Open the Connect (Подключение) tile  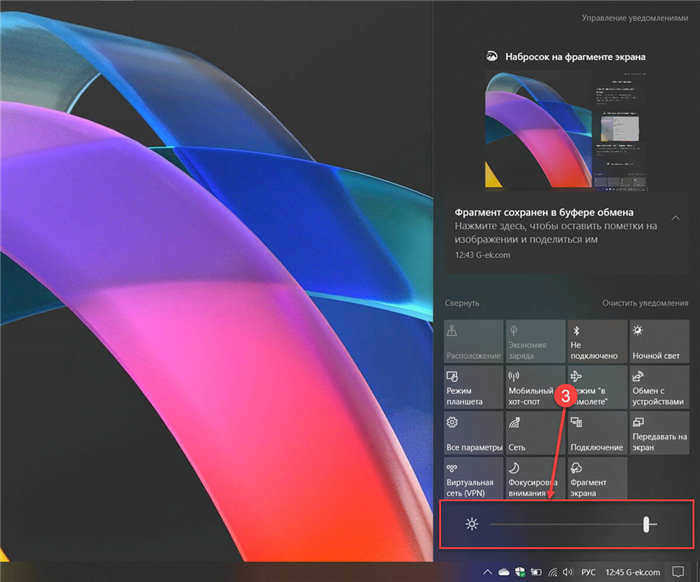(x=597, y=433)
